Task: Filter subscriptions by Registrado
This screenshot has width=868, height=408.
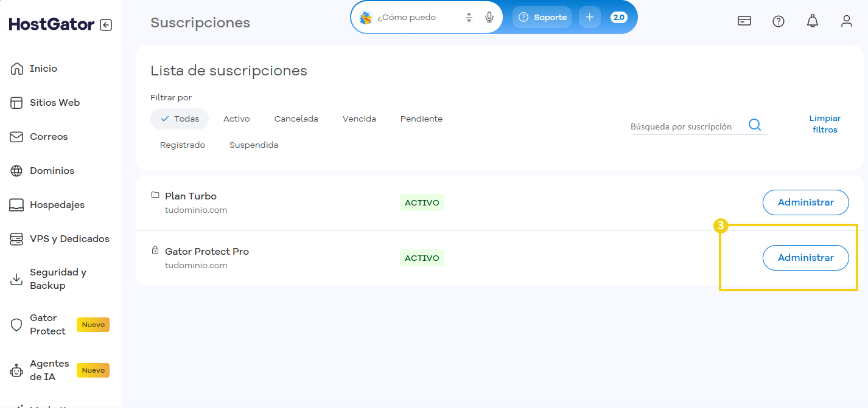Action: tap(183, 145)
